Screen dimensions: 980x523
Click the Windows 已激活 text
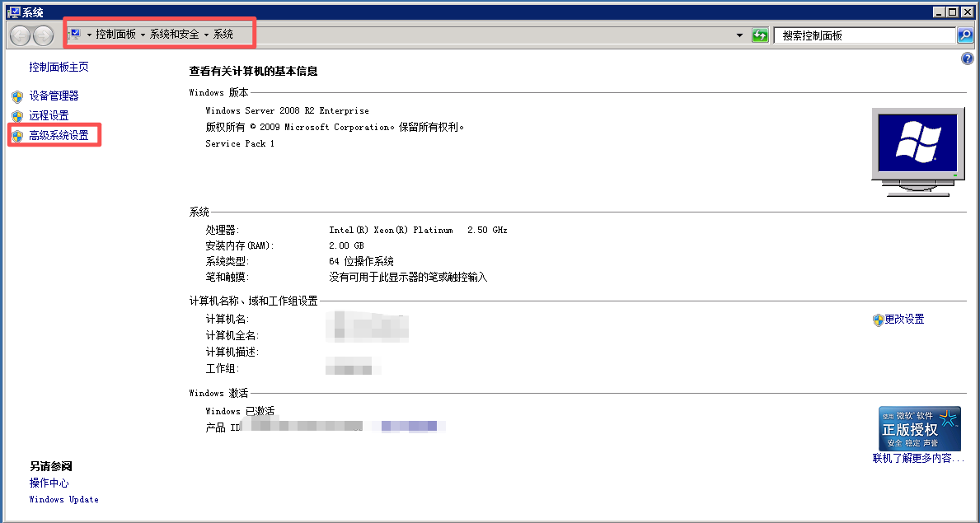coord(240,411)
